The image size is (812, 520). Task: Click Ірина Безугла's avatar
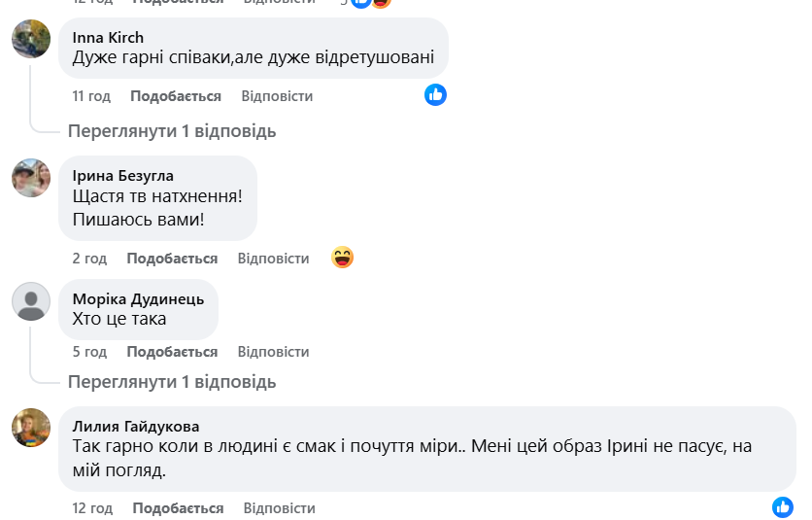click(31, 179)
